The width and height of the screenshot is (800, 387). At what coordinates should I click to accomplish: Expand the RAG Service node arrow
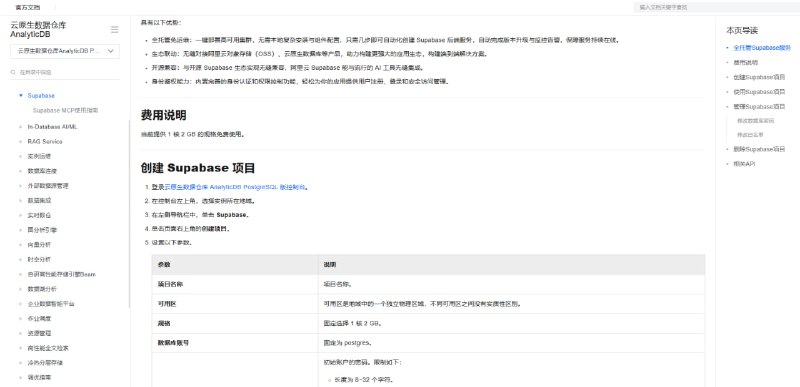[20, 141]
